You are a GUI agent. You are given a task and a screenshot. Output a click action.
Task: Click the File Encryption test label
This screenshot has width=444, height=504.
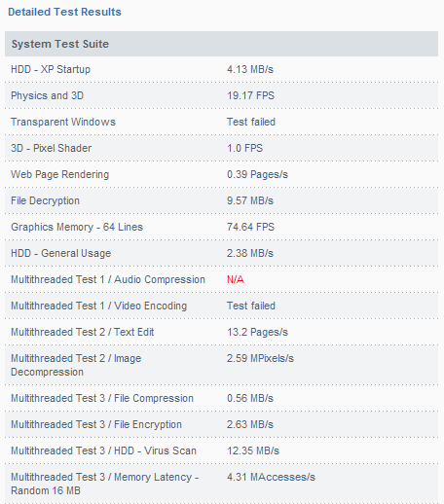tap(96, 424)
